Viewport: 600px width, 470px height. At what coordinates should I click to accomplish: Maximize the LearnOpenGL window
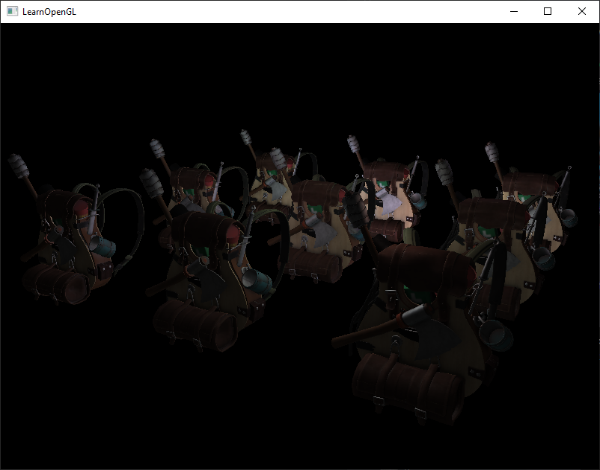(x=547, y=11)
